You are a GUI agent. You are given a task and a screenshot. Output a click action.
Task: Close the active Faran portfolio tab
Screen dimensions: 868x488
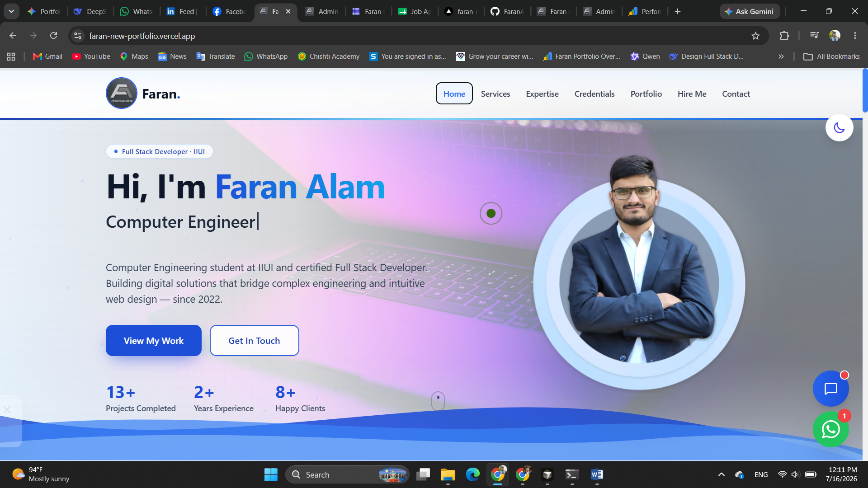(x=288, y=11)
